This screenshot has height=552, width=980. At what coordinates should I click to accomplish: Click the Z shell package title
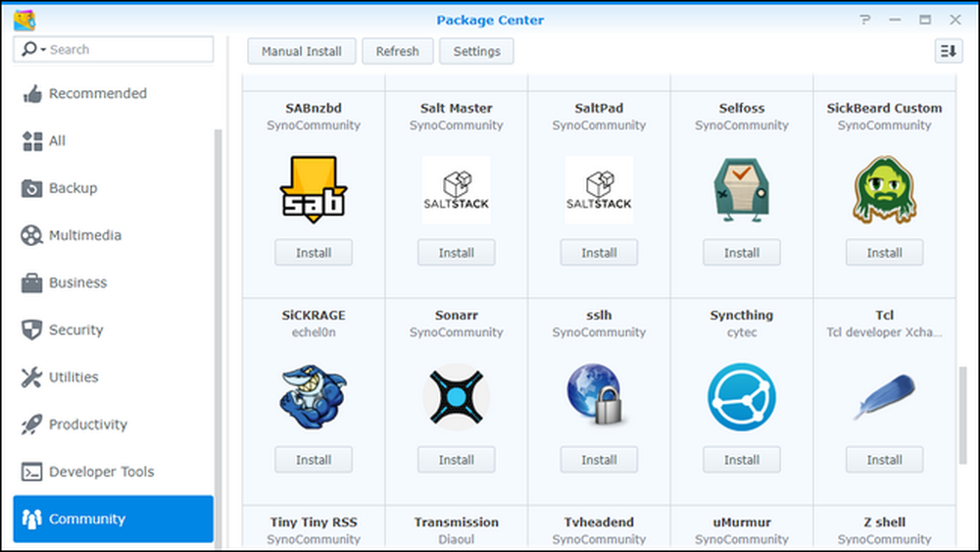884,522
